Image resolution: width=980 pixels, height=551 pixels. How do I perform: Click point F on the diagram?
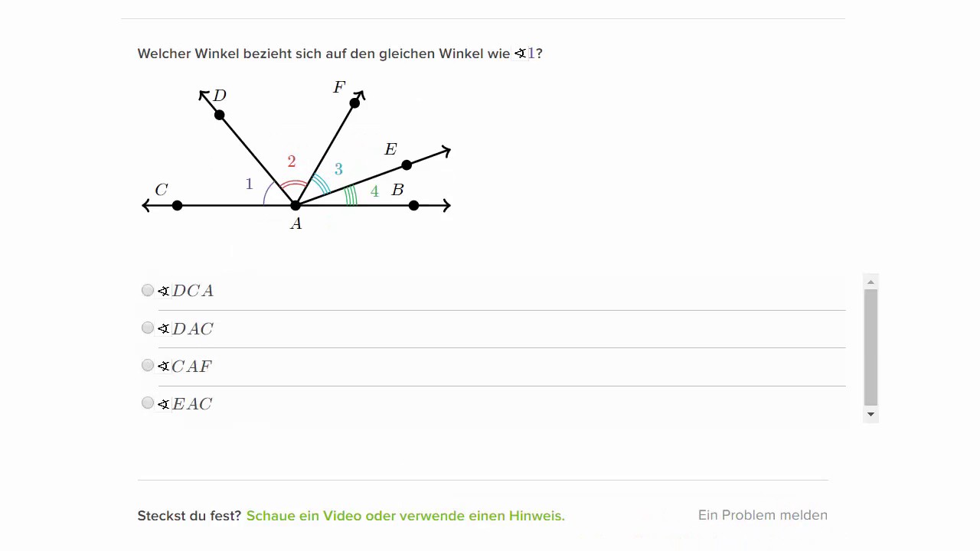pyautogui.click(x=354, y=103)
